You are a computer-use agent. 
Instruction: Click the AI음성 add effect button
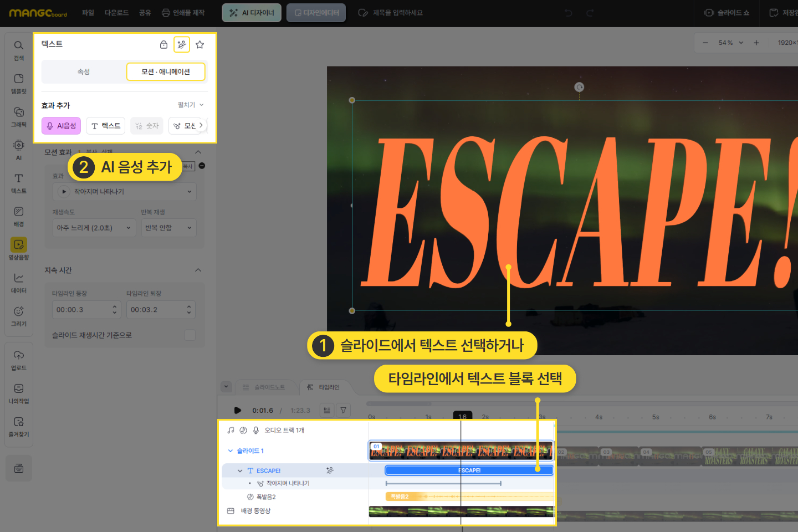coord(62,126)
